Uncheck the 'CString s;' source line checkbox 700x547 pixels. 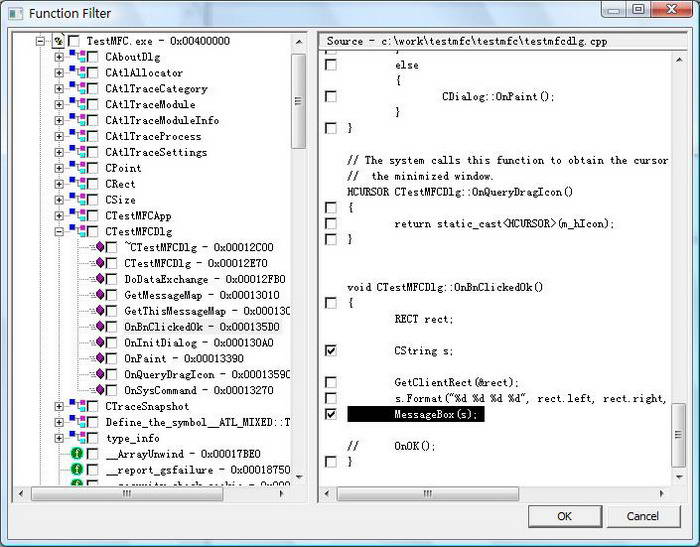[331, 351]
